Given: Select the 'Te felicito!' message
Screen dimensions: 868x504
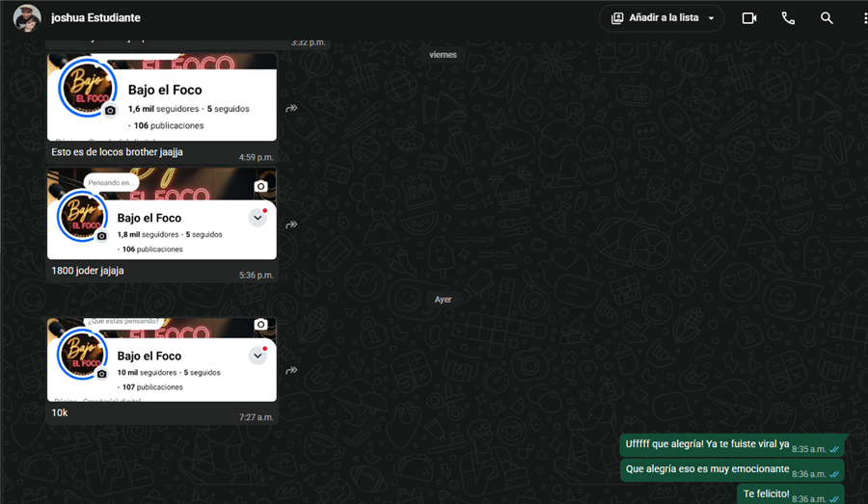Looking at the screenshot, I should (x=766, y=493).
